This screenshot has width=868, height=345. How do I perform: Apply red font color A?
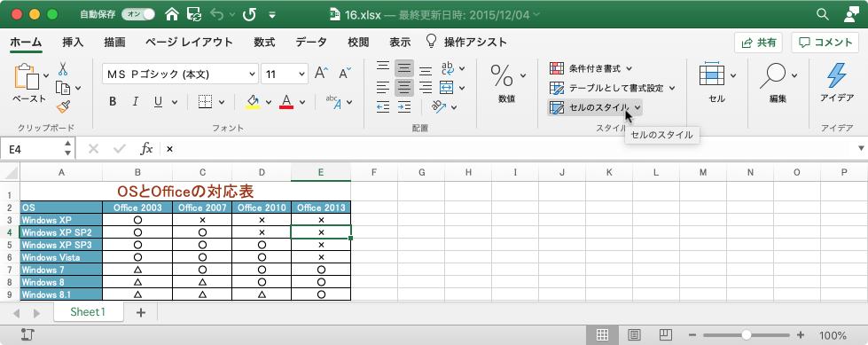286,102
